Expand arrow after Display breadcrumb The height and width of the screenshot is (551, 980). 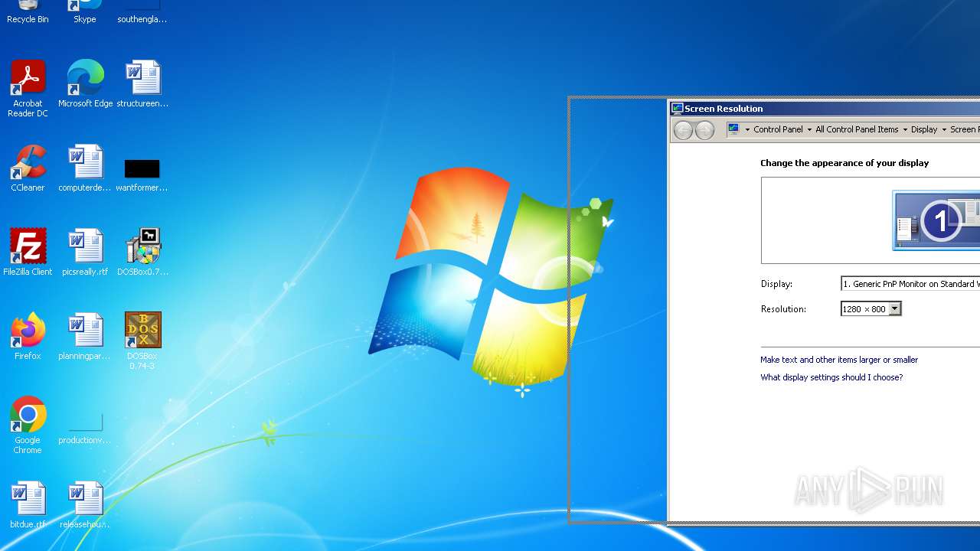click(x=944, y=129)
